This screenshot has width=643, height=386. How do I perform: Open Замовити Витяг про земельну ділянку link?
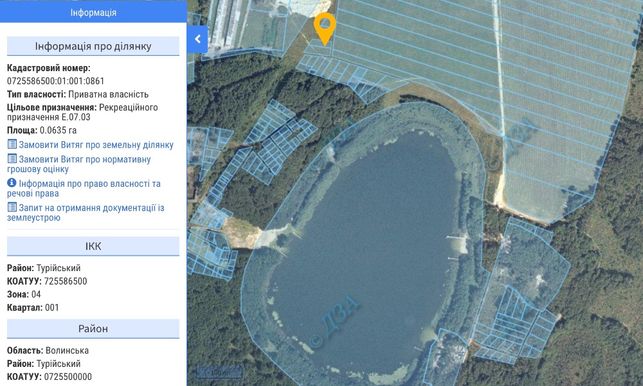point(96,145)
